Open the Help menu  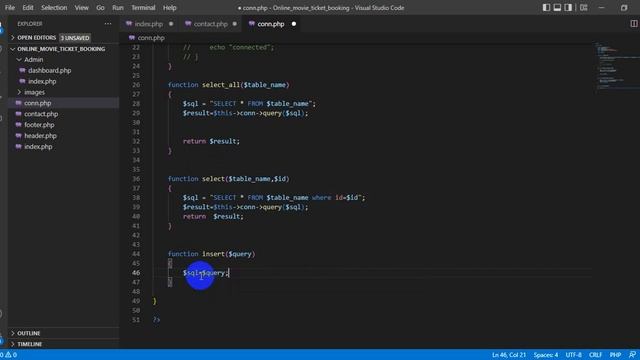(x=169, y=7)
